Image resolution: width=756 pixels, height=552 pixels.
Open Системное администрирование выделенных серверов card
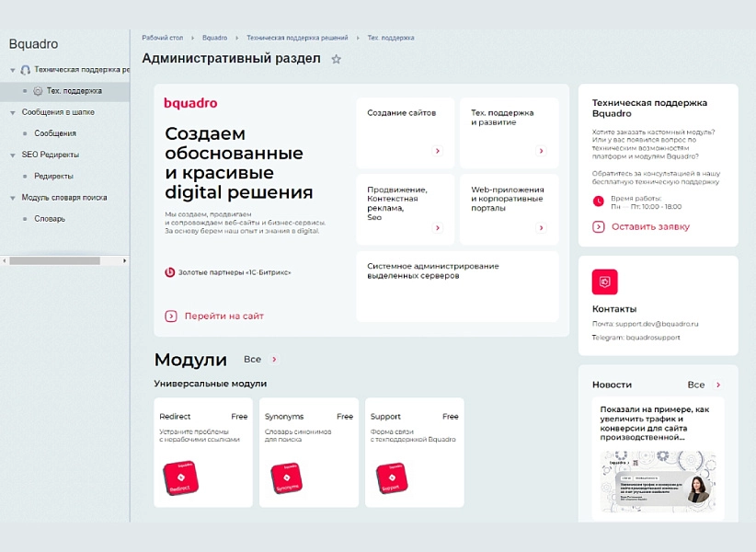[x=457, y=286]
